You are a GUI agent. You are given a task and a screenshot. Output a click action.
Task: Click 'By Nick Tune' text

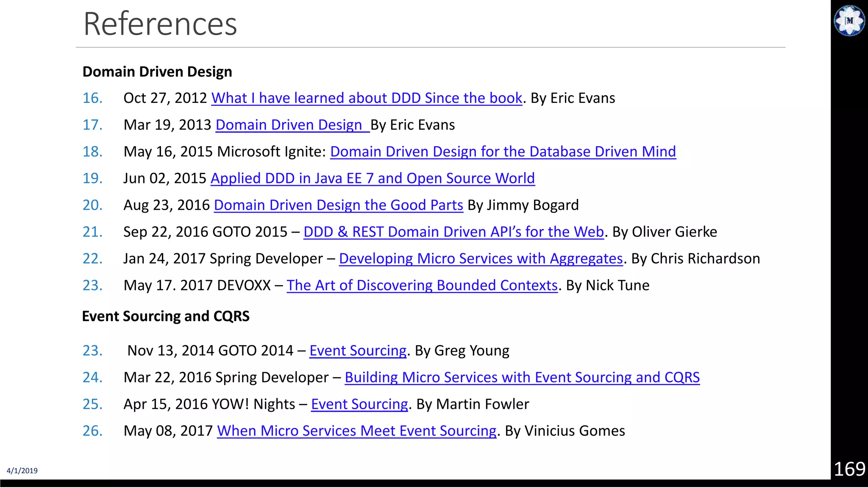pos(608,285)
